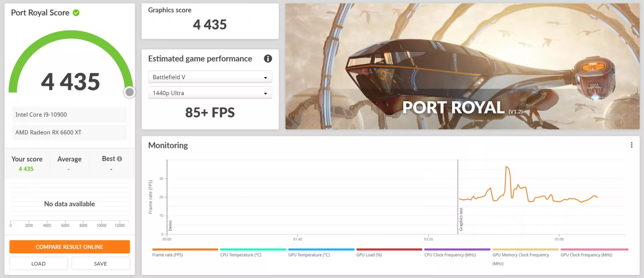644x278 pixels.
Task: Toggle the GPU Memory Clock Frequency legend item
Action: coord(525,257)
